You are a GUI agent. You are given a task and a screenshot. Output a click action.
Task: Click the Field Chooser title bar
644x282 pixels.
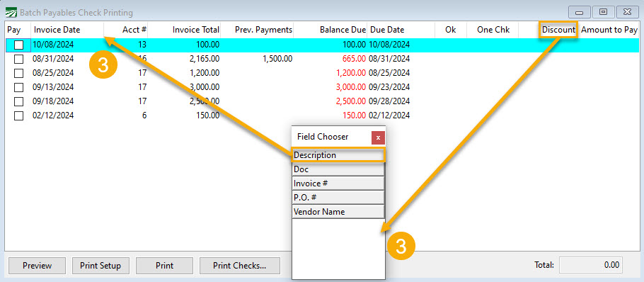(331, 137)
